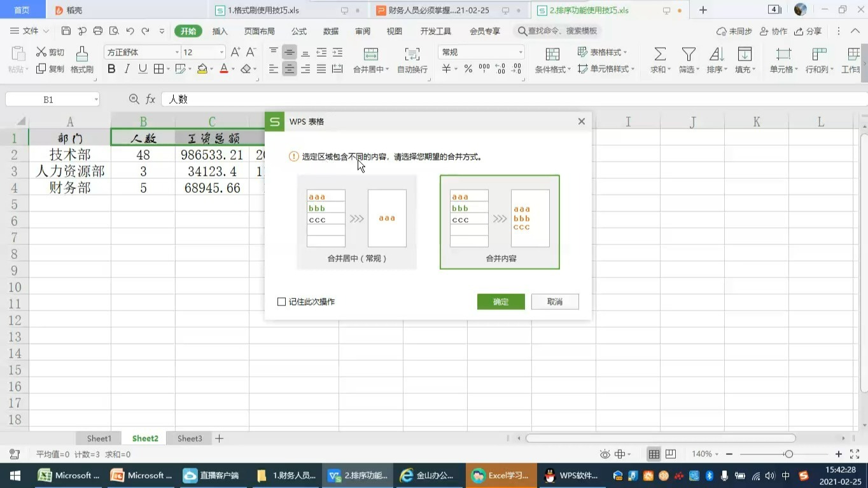Open 条件格式 conditional formatting
Screen dimensions: 868x488
pos(552,60)
